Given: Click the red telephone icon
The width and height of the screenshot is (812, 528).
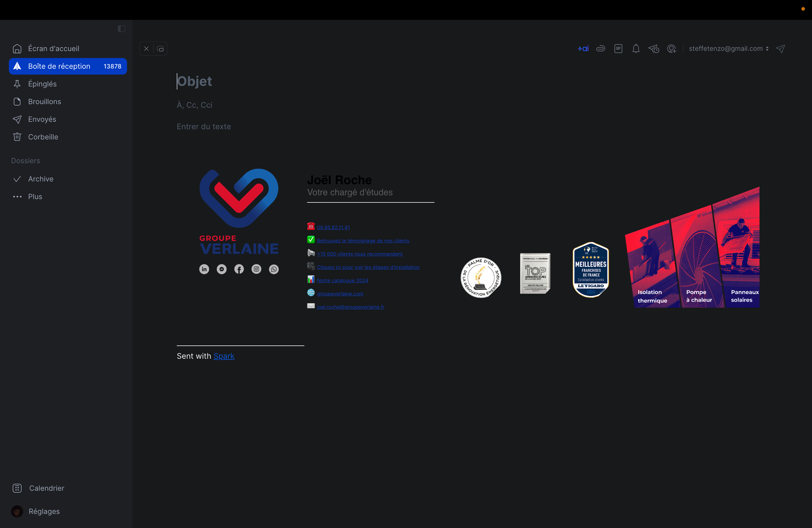Looking at the screenshot, I should tap(311, 226).
